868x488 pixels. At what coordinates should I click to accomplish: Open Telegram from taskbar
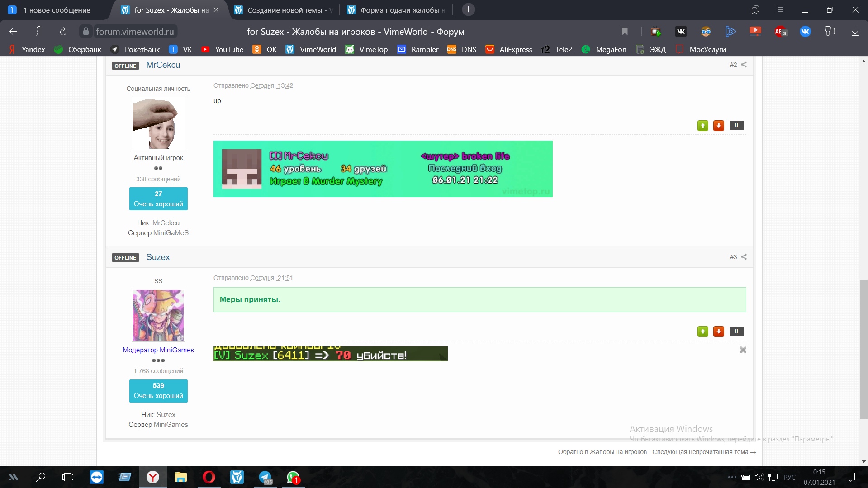(x=266, y=477)
